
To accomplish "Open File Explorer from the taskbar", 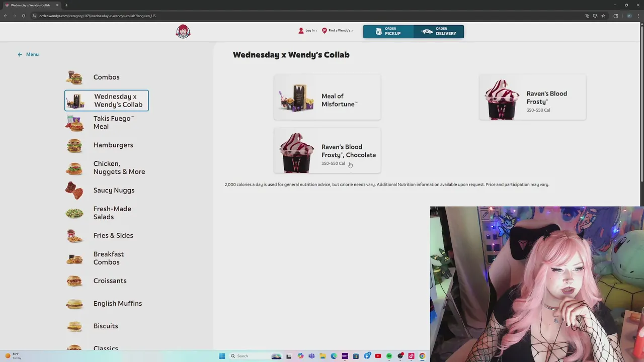I will (x=323, y=356).
